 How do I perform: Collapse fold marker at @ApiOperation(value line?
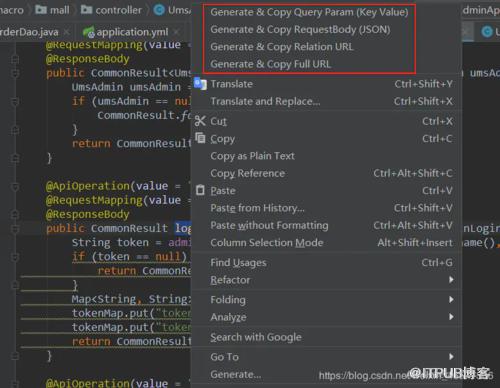pos(15,187)
